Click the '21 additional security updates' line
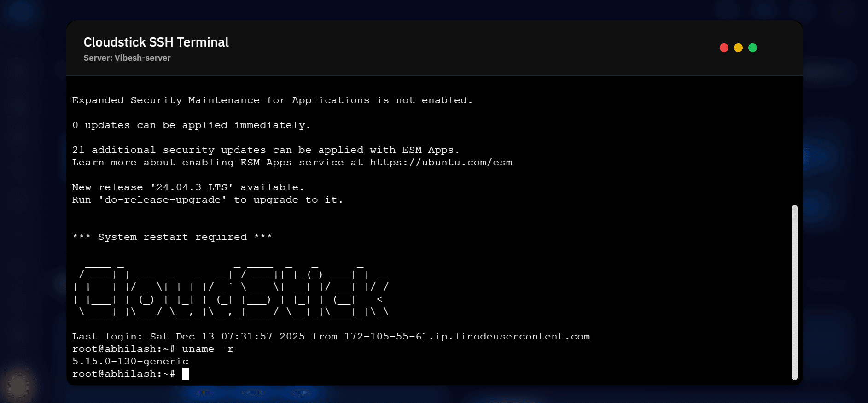The height and width of the screenshot is (403, 868). point(266,150)
